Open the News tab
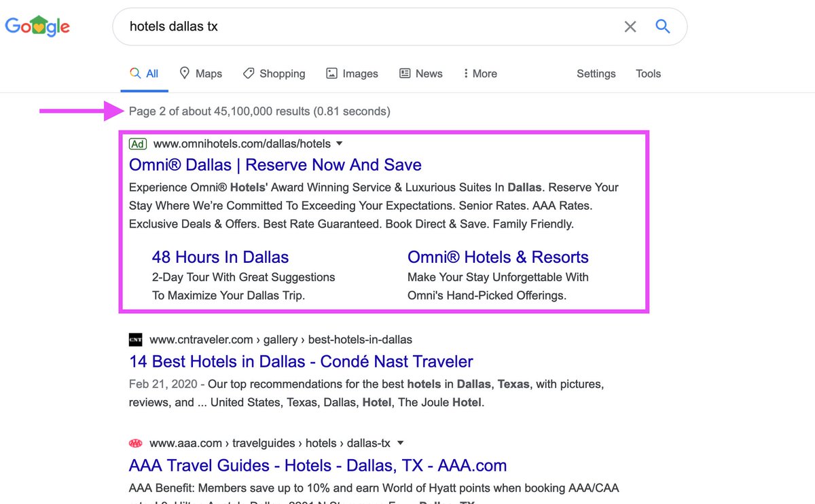815x504 pixels. click(420, 73)
